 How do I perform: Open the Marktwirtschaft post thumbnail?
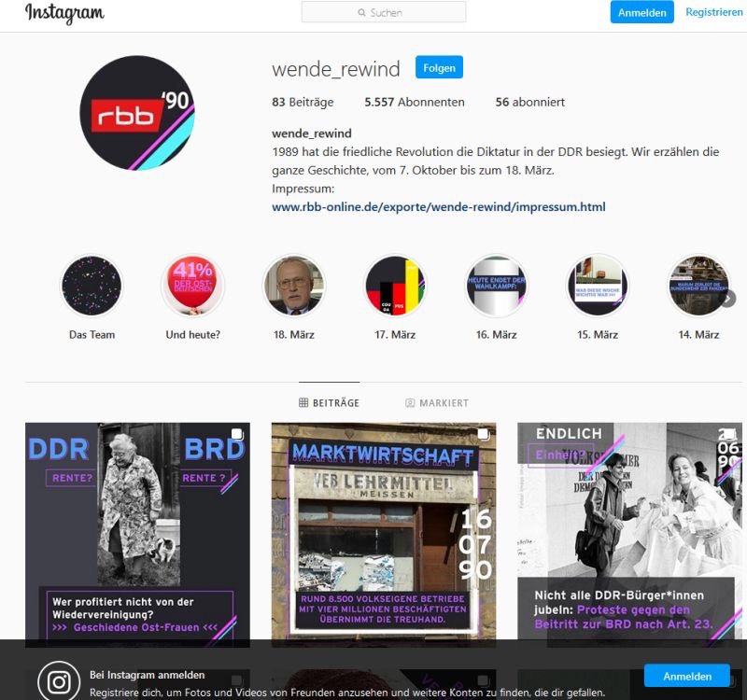coord(384,535)
